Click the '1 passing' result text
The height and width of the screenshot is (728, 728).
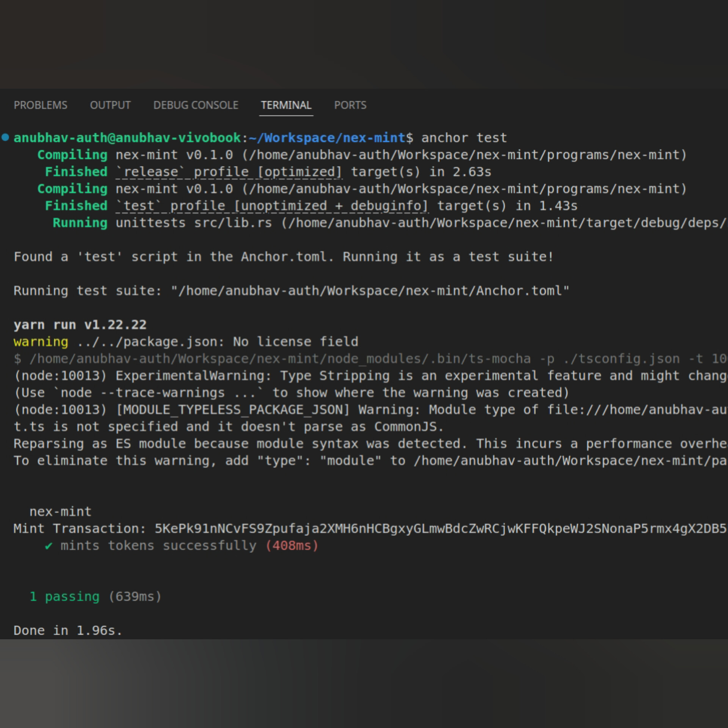tap(64, 596)
